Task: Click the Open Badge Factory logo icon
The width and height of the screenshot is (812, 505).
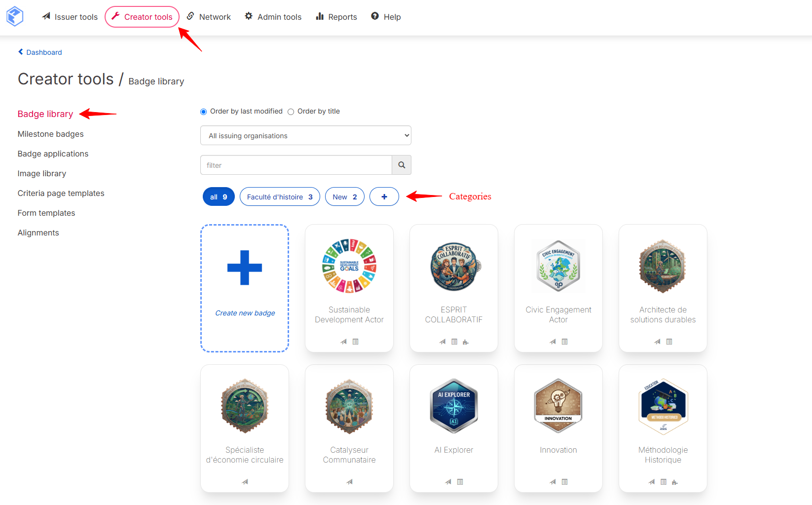Action: pos(15,16)
